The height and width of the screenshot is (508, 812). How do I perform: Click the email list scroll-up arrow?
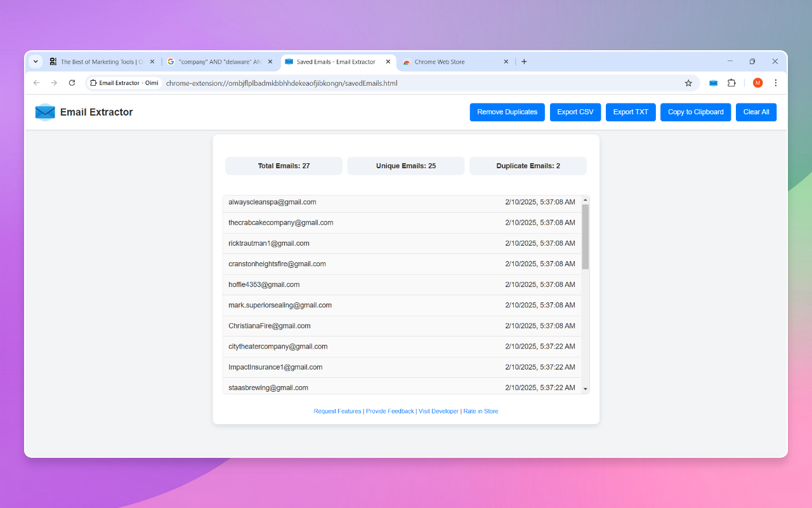tap(586, 200)
